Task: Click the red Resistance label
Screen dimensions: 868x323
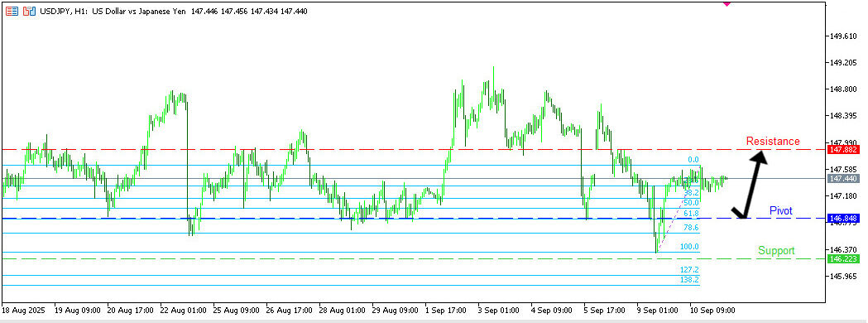Action: point(773,142)
